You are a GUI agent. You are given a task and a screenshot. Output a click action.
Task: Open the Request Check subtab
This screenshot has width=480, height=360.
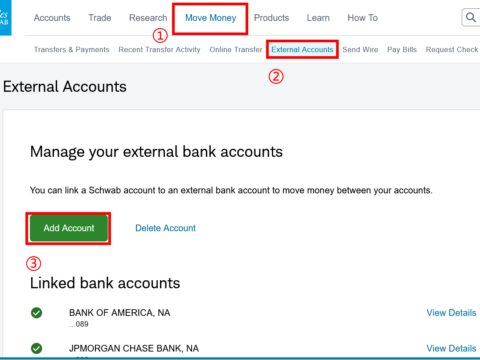coord(452,50)
